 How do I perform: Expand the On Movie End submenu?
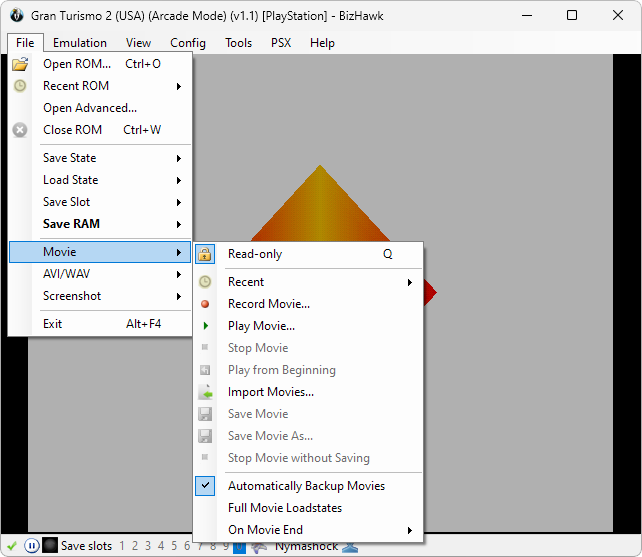(x=265, y=530)
